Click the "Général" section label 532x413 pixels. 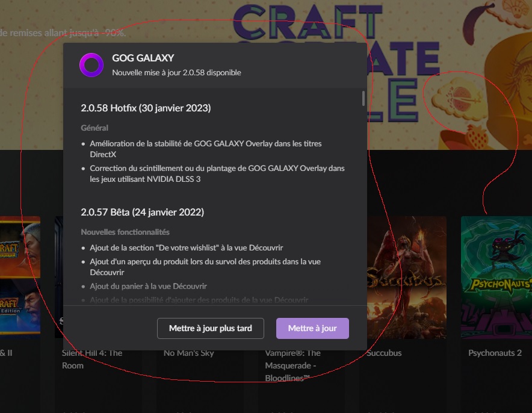coord(94,128)
